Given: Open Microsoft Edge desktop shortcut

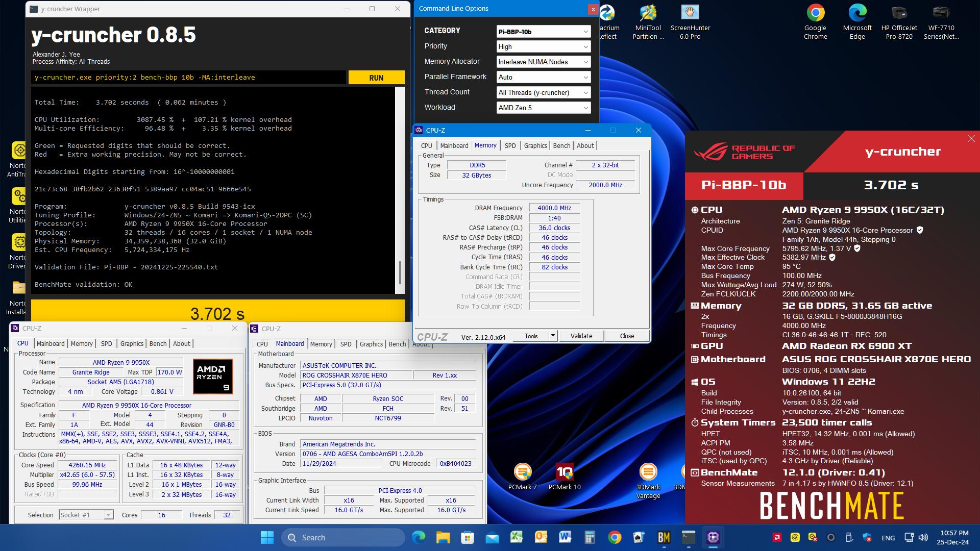Looking at the screenshot, I should (857, 21).
